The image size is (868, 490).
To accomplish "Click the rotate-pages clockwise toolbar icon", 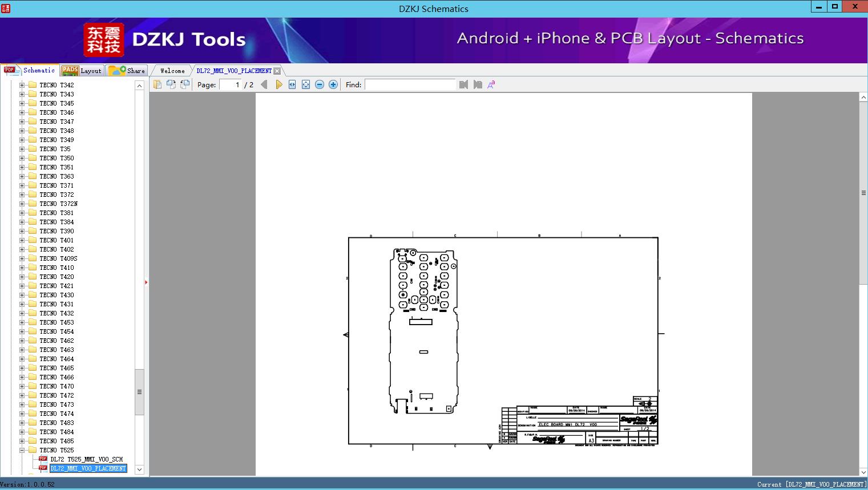I will coord(171,84).
